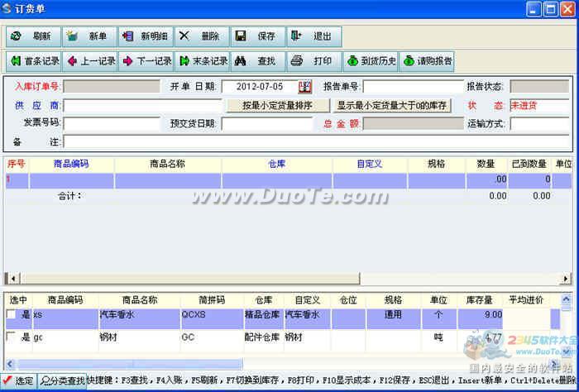Save the order with 保存
This screenshot has width=579, height=392.
[x=257, y=36]
